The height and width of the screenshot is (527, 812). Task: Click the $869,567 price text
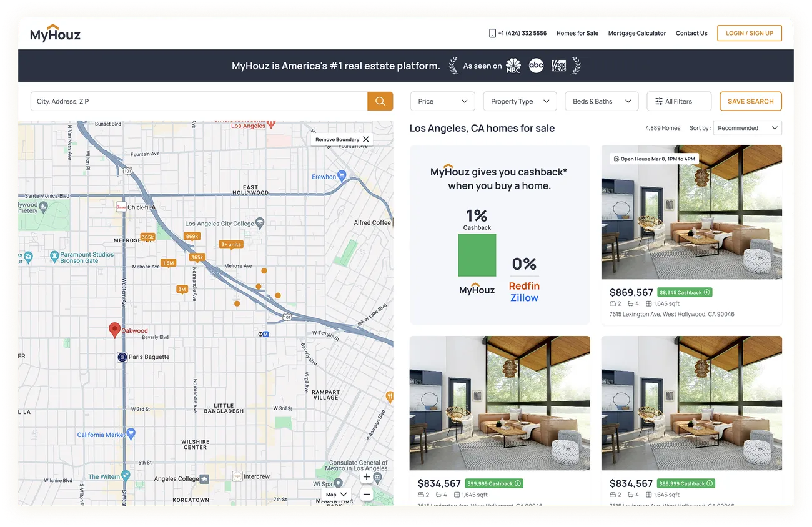coord(631,292)
